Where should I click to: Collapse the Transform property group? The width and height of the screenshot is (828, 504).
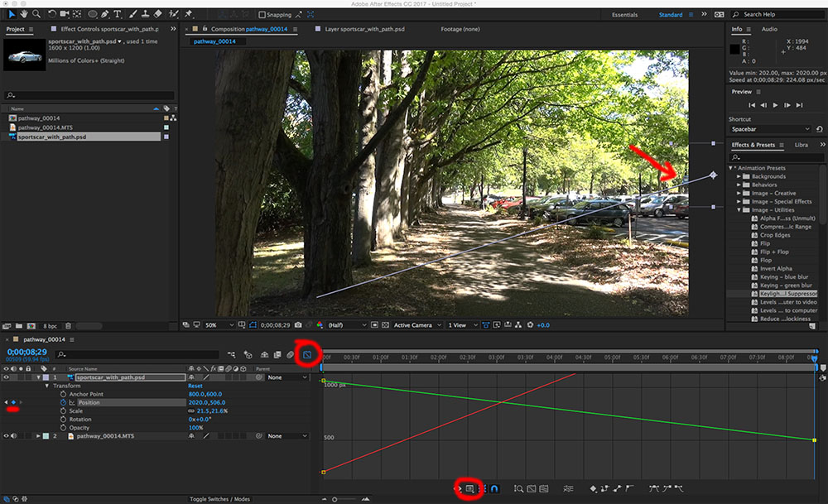tap(48, 386)
